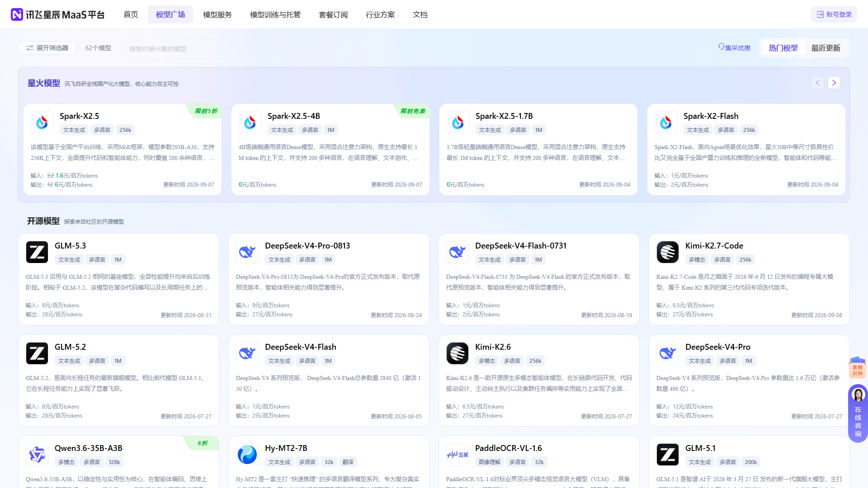Click the Kimi-K2.6 logo icon
Screen dimensions: 868x488
coord(458,353)
